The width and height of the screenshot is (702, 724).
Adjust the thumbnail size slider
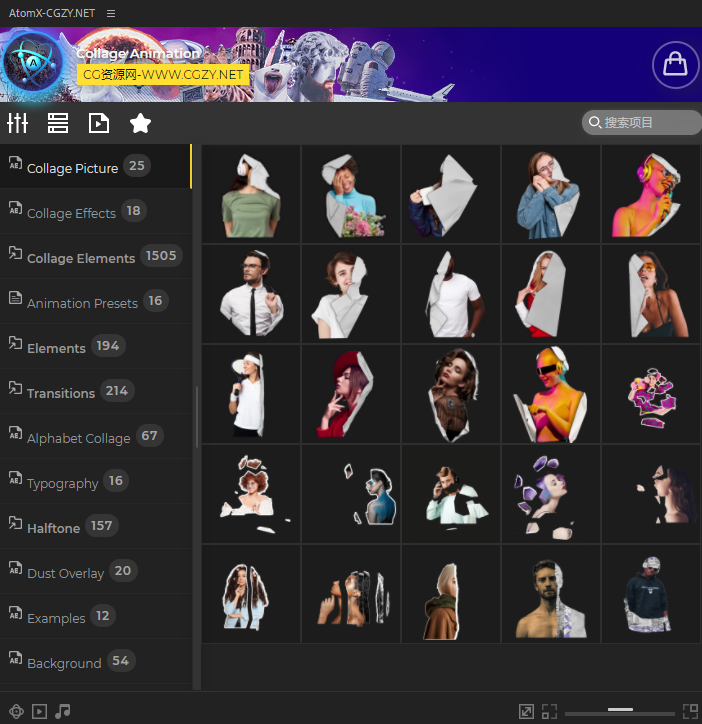tap(620, 711)
